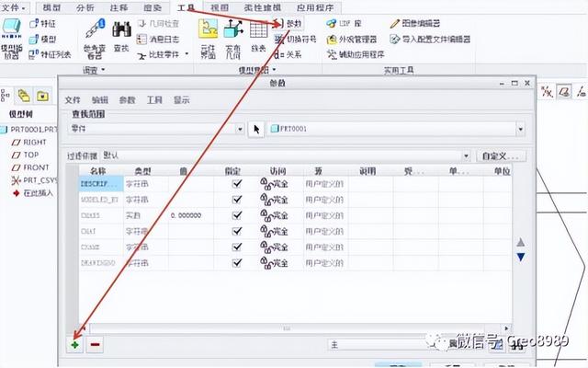Image resolution: width=588 pixels, height=368 pixels.
Task: Move parameter row up with gray arrow
Action: 521,242
